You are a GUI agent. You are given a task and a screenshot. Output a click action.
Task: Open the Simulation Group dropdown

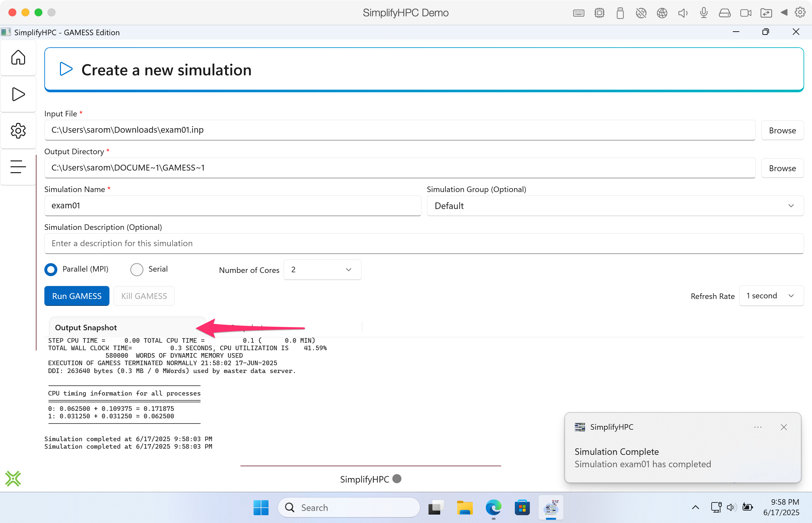click(615, 206)
